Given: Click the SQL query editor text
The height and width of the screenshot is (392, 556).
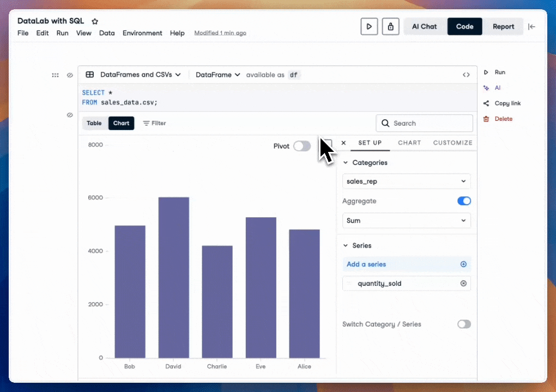Looking at the screenshot, I should pos(120,97).
